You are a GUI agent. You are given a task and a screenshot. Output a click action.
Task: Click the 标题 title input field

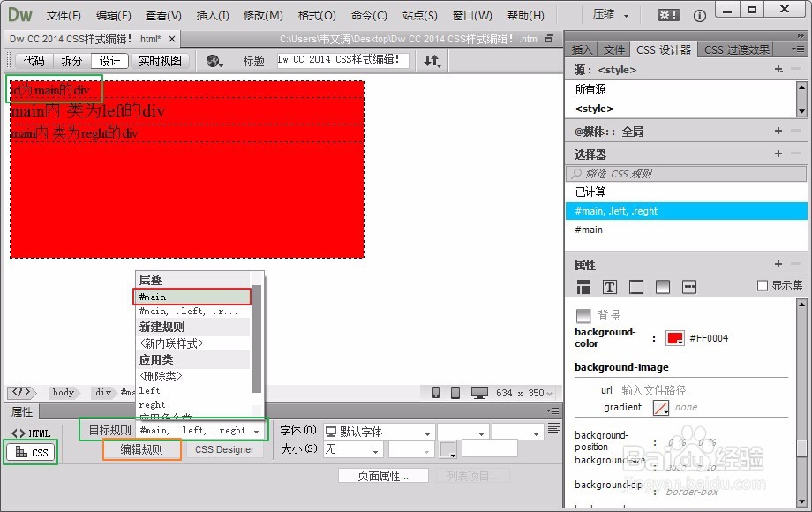point(342,60)
